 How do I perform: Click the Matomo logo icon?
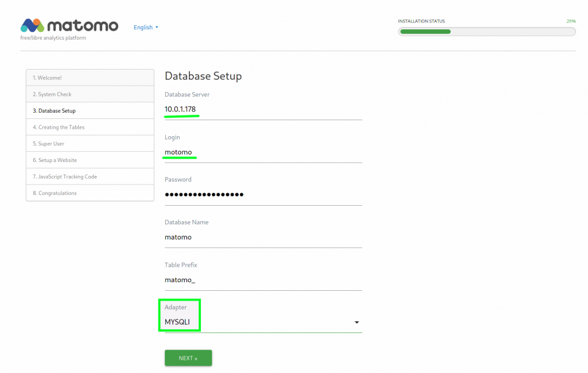click(x=32, y=25)
